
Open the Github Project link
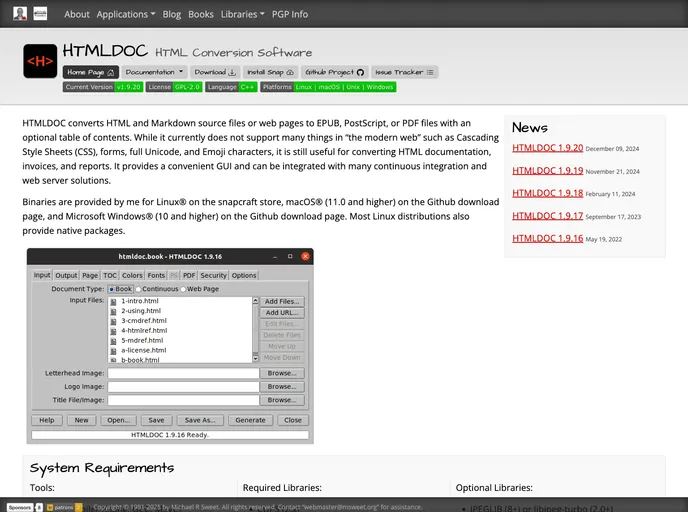coord(334,72)
